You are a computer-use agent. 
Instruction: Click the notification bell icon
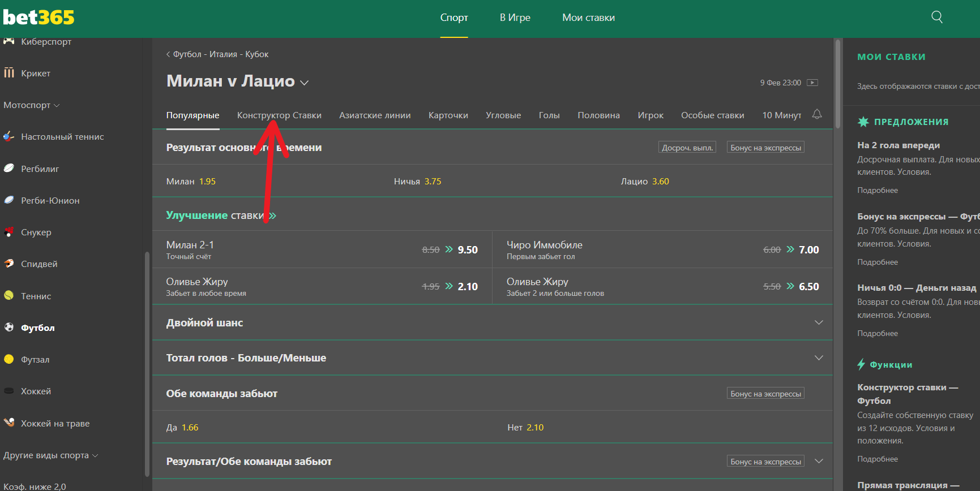[x=817, y=114]
